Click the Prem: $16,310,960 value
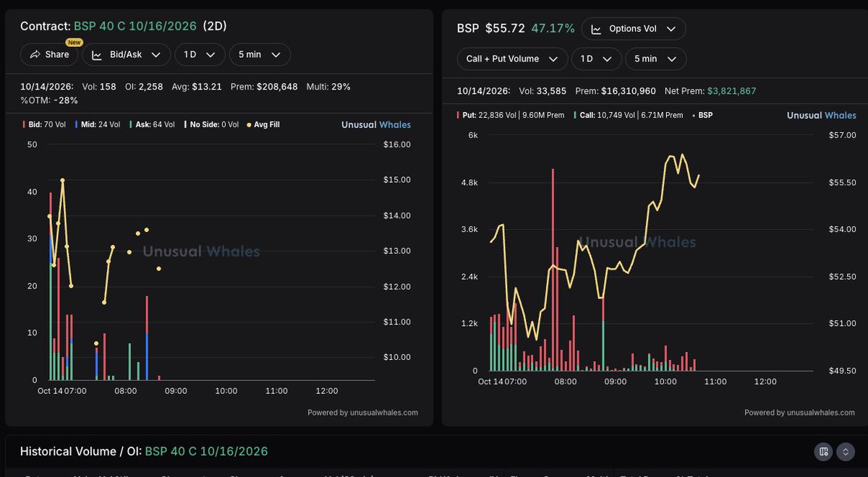 616,91
